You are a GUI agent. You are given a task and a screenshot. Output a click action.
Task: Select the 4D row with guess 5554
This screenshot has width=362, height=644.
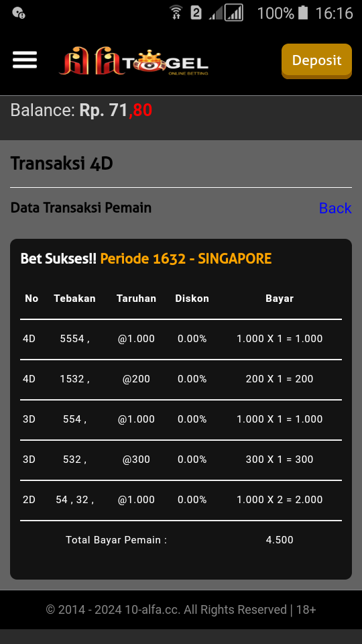tap(181, 339)
